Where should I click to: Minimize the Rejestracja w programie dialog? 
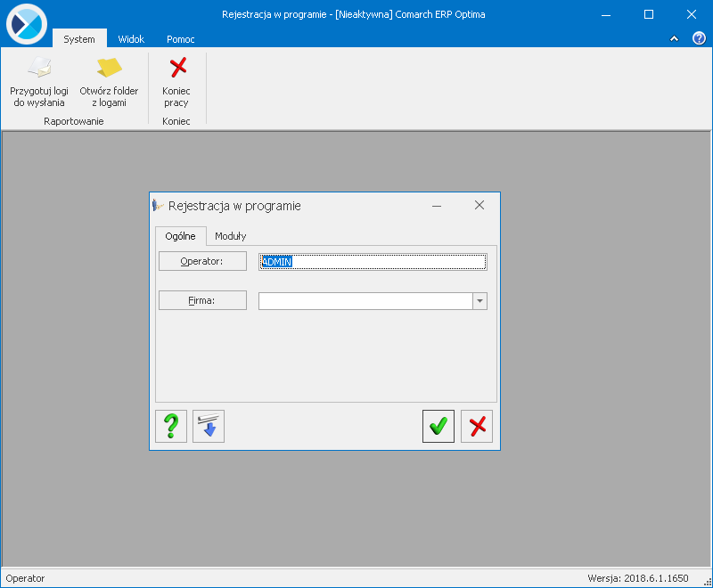(x=437, y=206)
